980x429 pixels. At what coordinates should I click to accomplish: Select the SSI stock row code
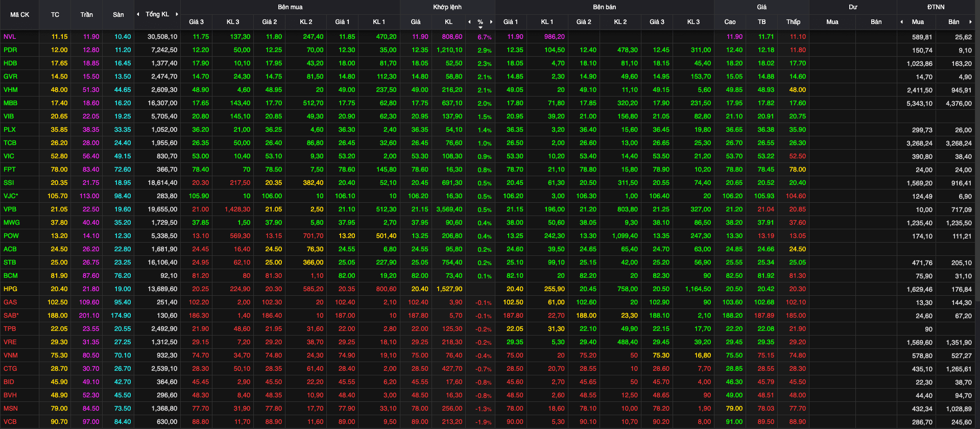(9, 183)
